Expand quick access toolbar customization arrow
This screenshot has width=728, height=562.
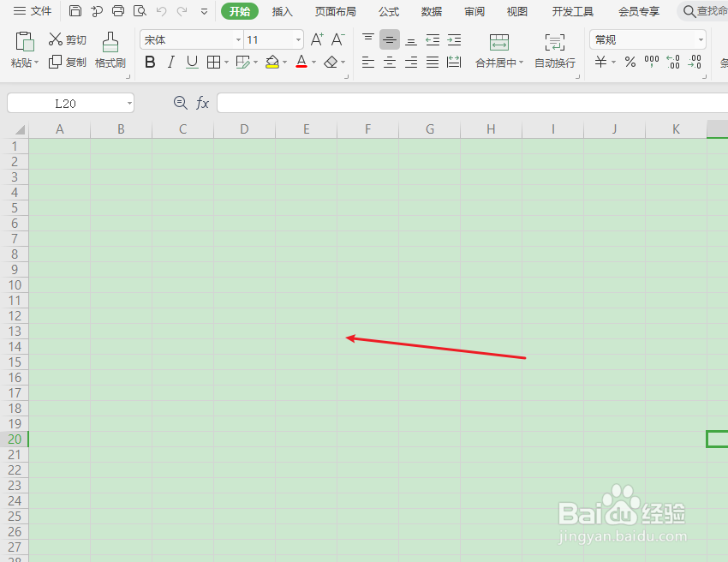point(204,11)
